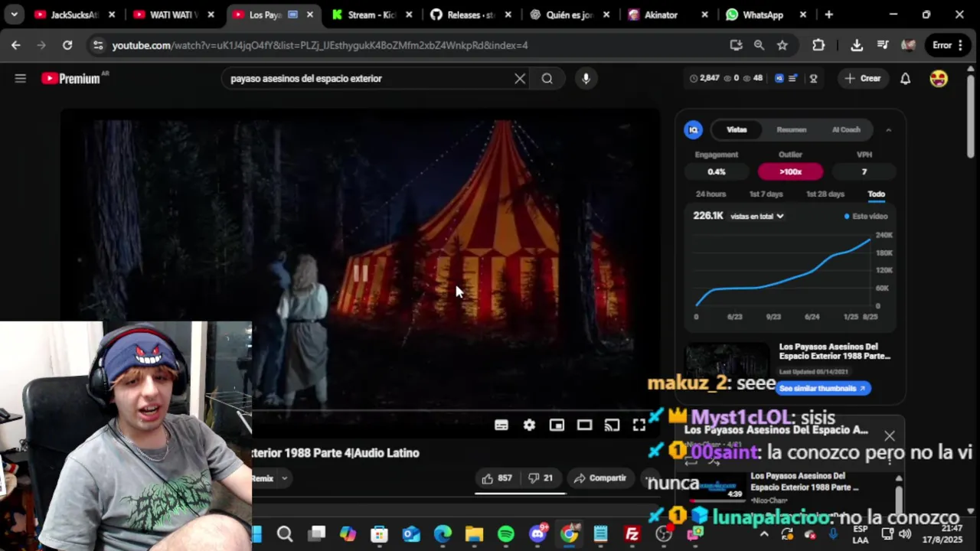The width and height of the screenshot is (980, 551).
Task: Open the vidIQ trophy icon
Action: tap(813, 78)
